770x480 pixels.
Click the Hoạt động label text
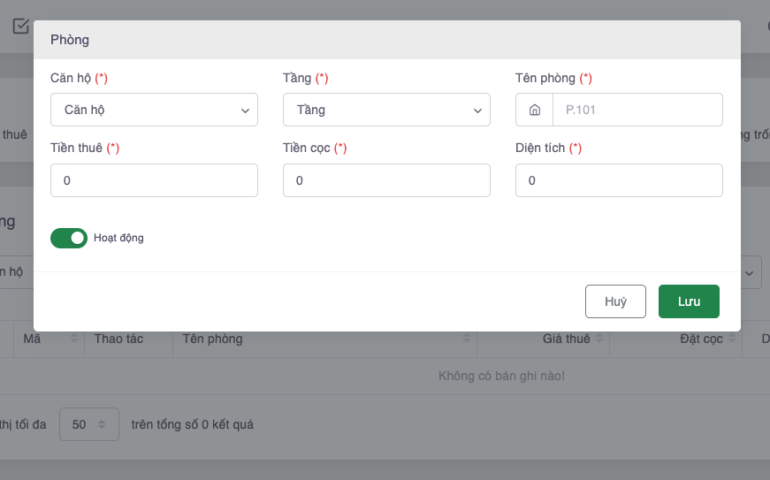point(119,238)
